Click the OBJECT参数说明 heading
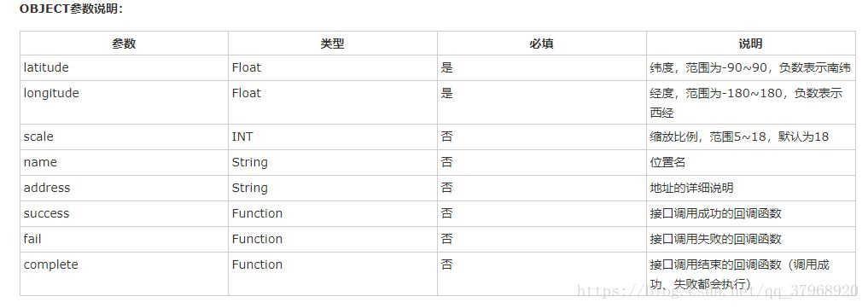 coord(72,9)
